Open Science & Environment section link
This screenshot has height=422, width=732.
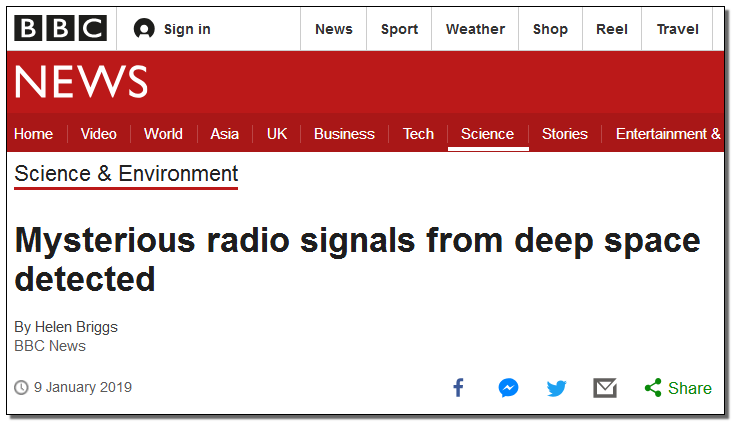(x=126, y=174)
